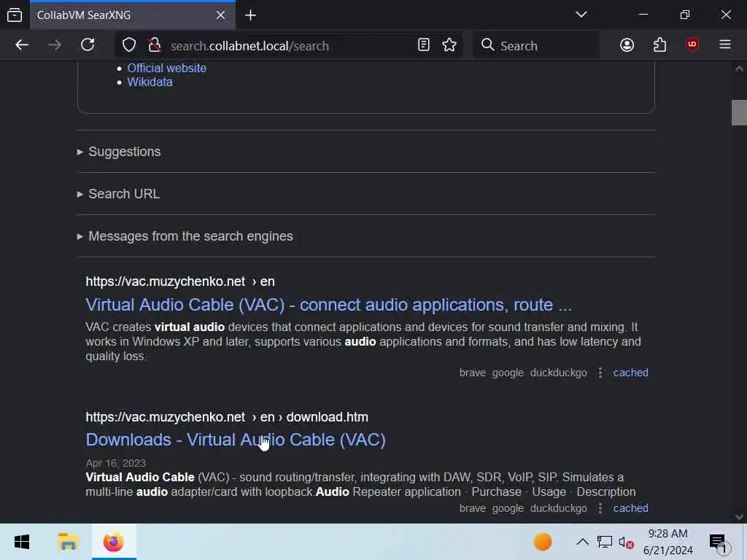Open the taskbar clock and date
Viewport: 747px width, 560px height.
click(x=668, y=542)
